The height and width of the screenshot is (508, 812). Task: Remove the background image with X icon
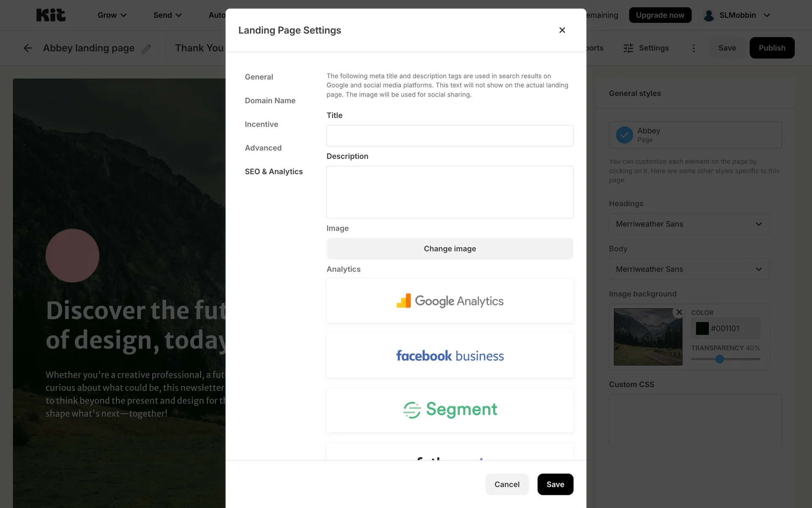click(x=679, y=312)
